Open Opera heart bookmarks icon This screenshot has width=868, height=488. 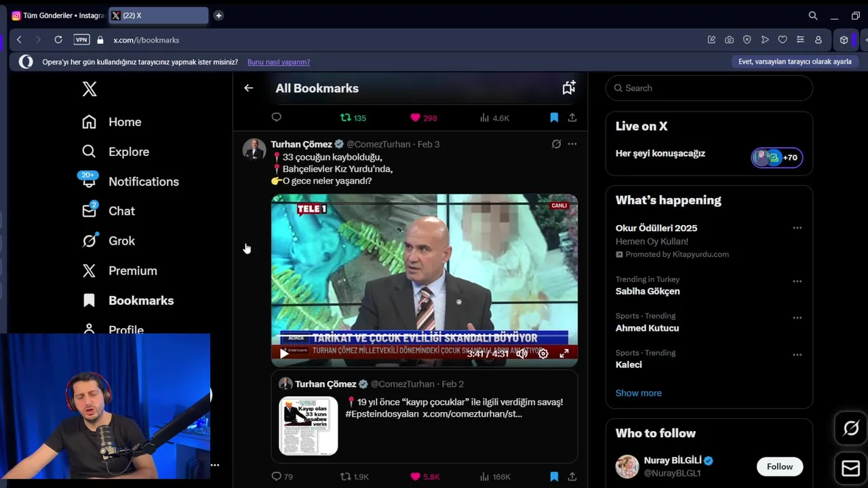[783, 40]
